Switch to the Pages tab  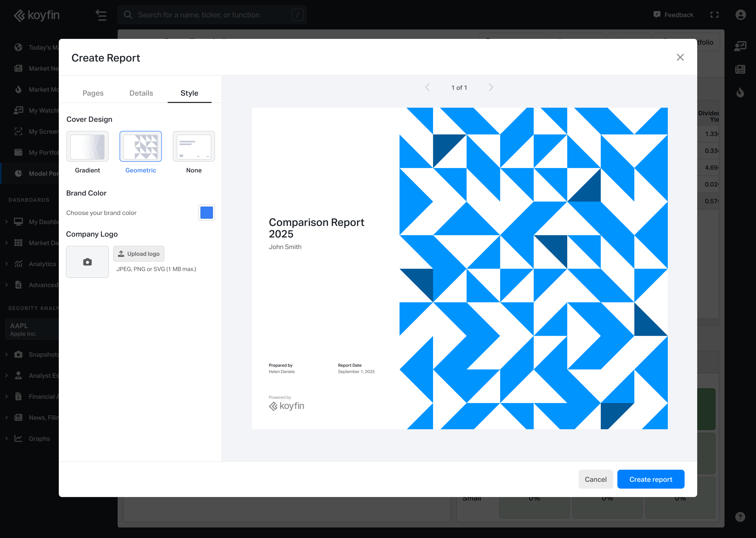93,93
